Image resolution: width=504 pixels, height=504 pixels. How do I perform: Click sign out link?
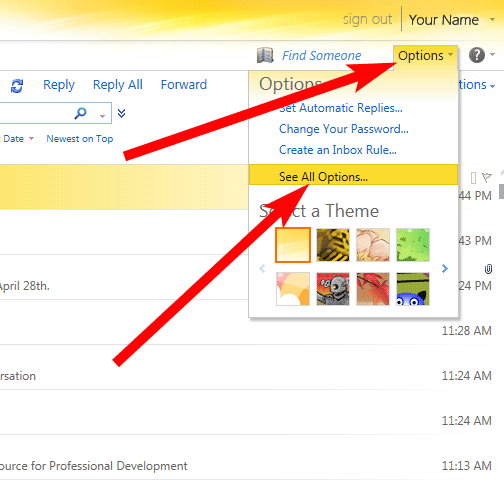[367, 20]
